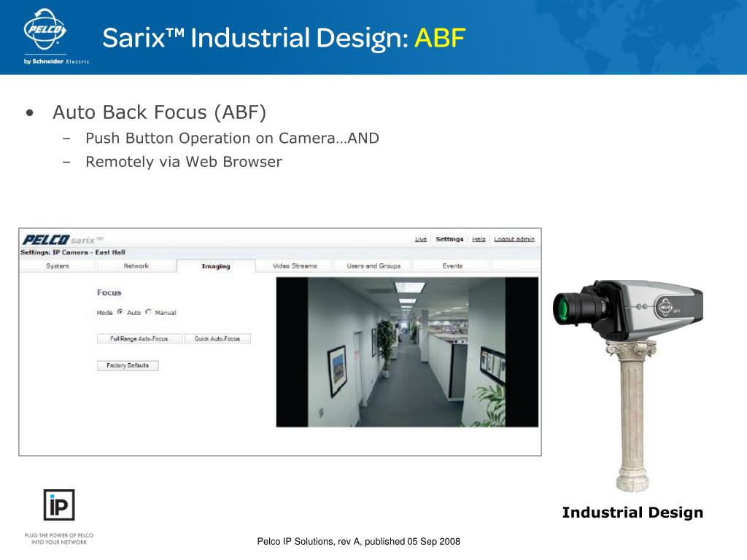Screen dimensions: 747x560
Task: Click the Pelco by Schneider Electric logo
Action: [x=55, y=36]
